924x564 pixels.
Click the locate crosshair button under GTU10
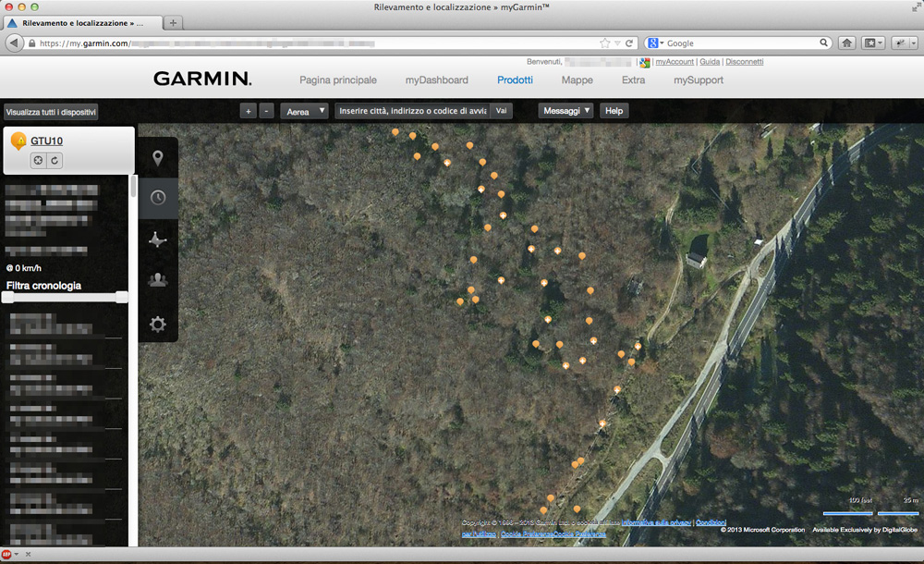point(38,161)
